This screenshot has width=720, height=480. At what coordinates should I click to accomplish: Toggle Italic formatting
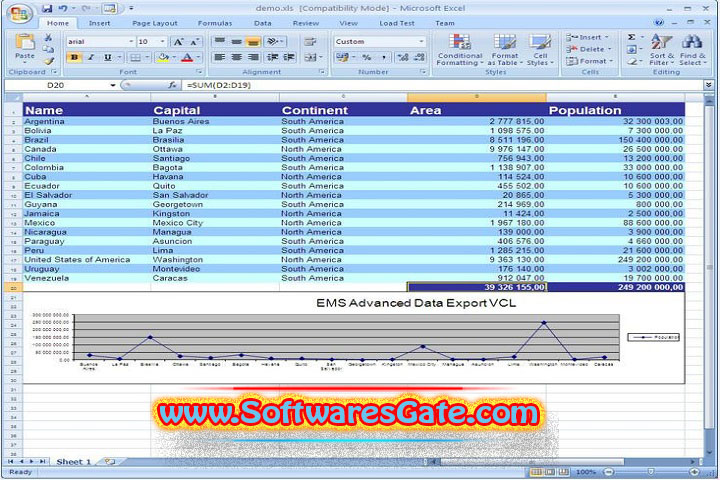(91, 57)
